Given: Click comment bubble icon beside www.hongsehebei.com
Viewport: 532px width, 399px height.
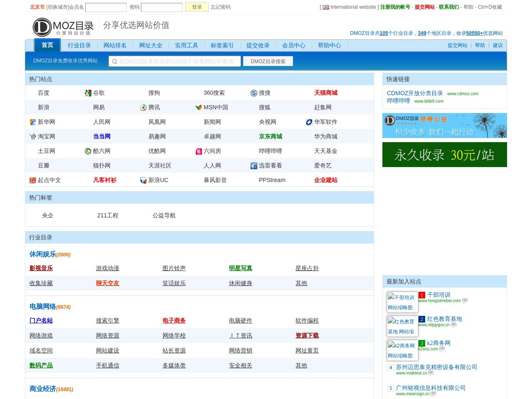Looking at the screenshot, I should (465, 301).
